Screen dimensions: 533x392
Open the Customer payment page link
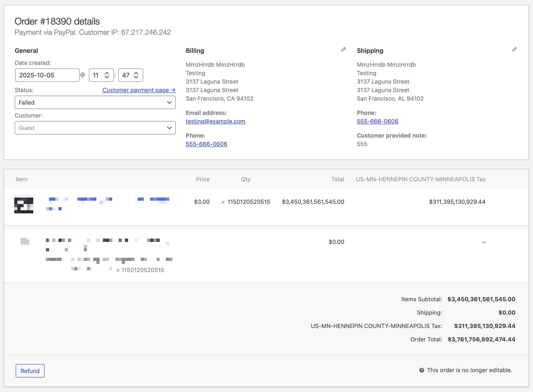(x=139, y=90)
